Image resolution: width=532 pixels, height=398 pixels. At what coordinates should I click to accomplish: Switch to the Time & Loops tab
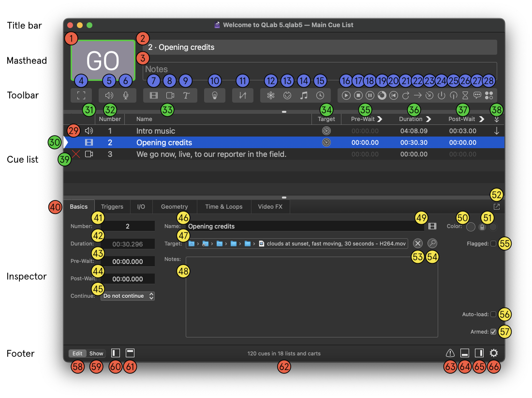pos(223,207)
